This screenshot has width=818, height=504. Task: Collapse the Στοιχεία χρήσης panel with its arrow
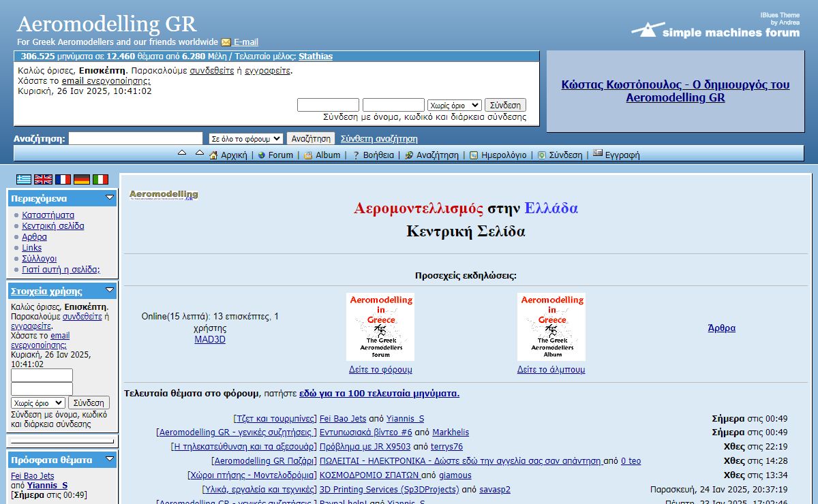pyautogui.click(x=110, y=290)
